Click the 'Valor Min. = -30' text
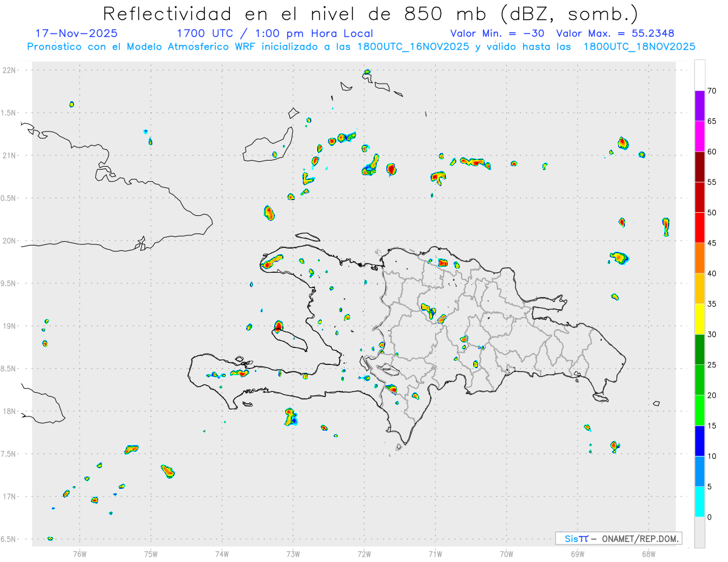Image resolution: width=728 pixels, height=562 pixels. (499, 33)
